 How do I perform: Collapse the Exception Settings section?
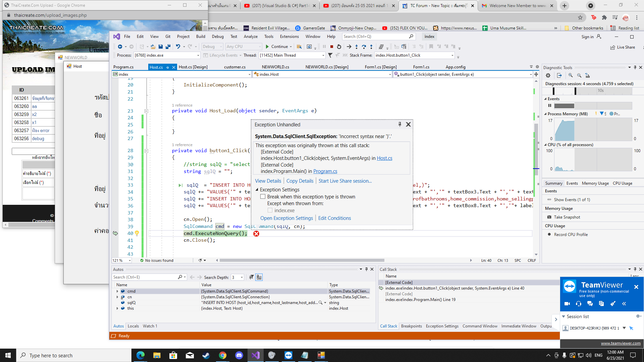pos(257,190)
